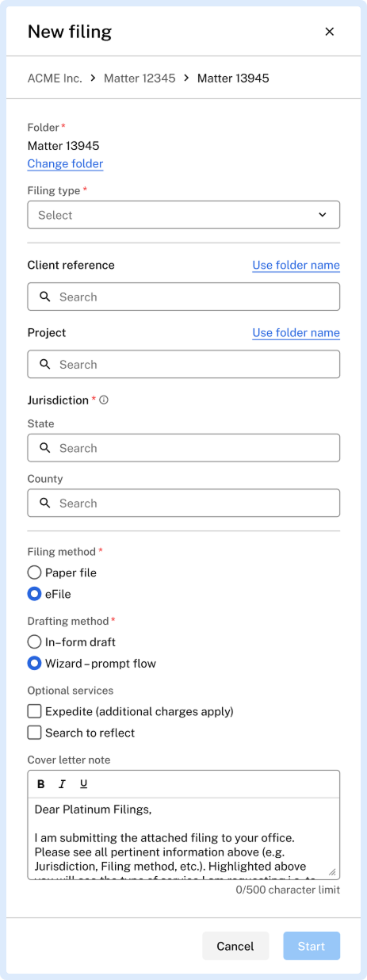Viewport: 367px width, 980px height.
Task: Close the New filing dialog
Action: tap(330, 32)
